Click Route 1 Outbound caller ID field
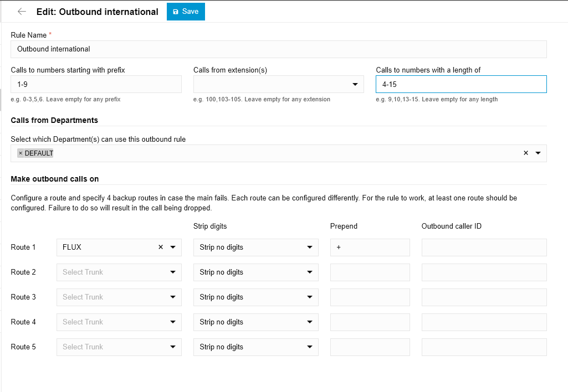 [x=484, y=247]
